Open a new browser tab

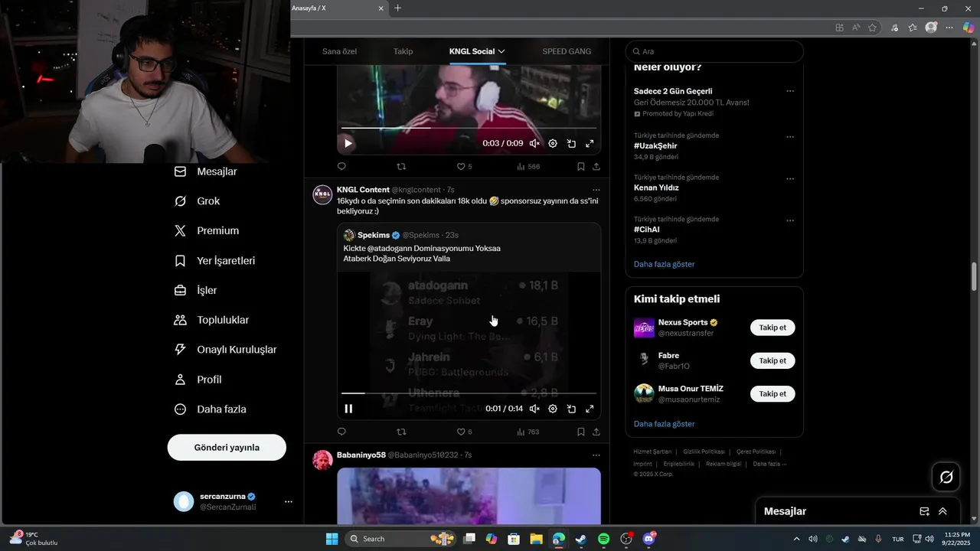[x=397, y=8]
